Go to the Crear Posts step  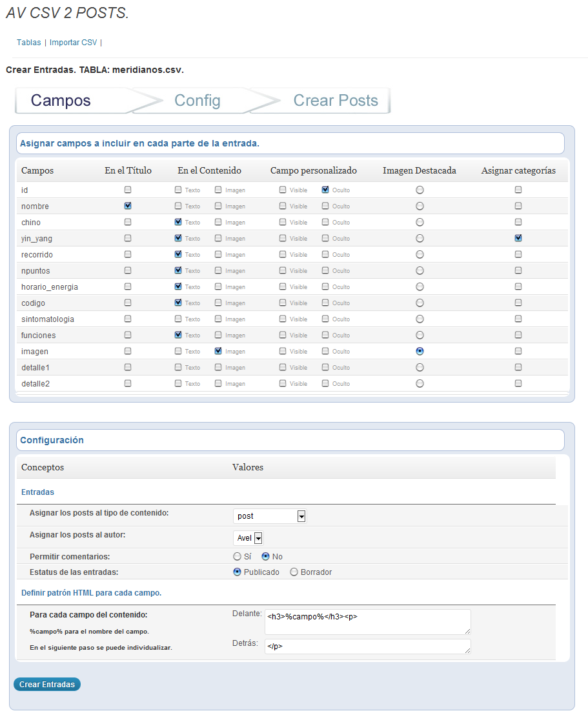336,101
